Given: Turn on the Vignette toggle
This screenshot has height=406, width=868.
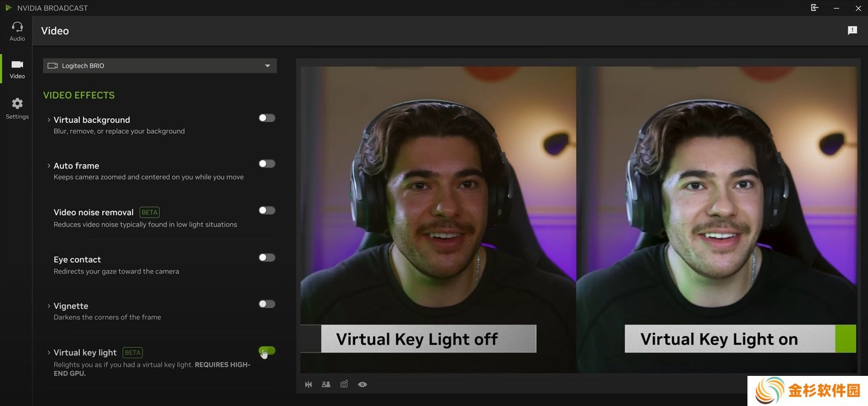Looking at the screenshot, I should click(267, 304).
